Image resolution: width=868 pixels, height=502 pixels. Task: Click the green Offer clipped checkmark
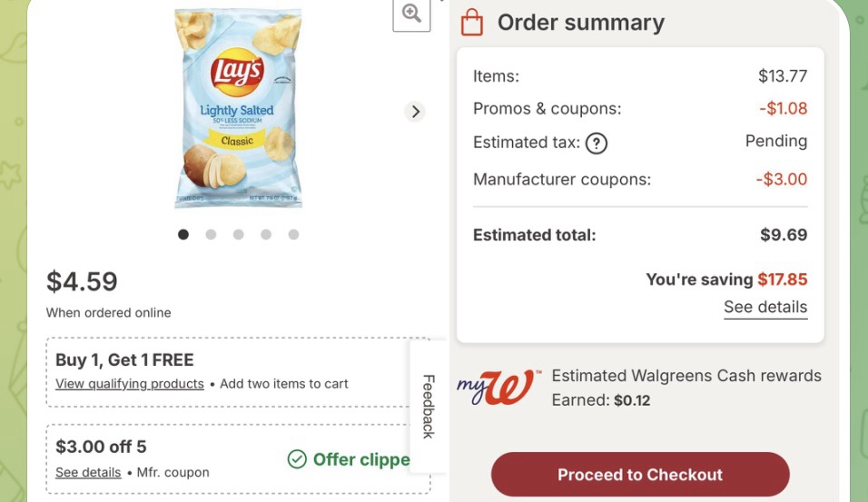click(x=297, y=459)
